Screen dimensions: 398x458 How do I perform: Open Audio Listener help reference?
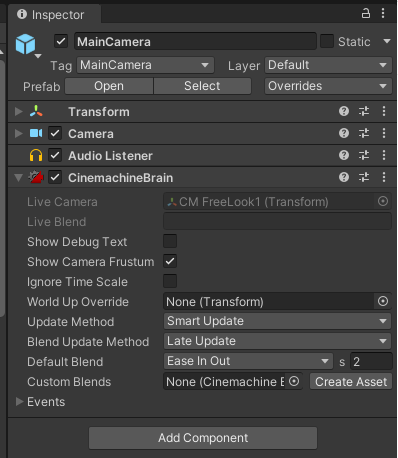(x=344, y=155)
